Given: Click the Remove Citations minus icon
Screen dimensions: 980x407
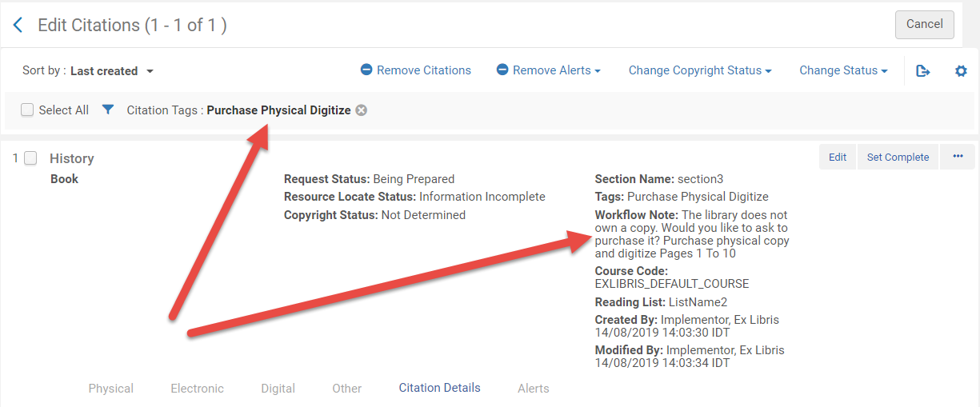Looking at the screenshot, I should [x=366, y=70].
